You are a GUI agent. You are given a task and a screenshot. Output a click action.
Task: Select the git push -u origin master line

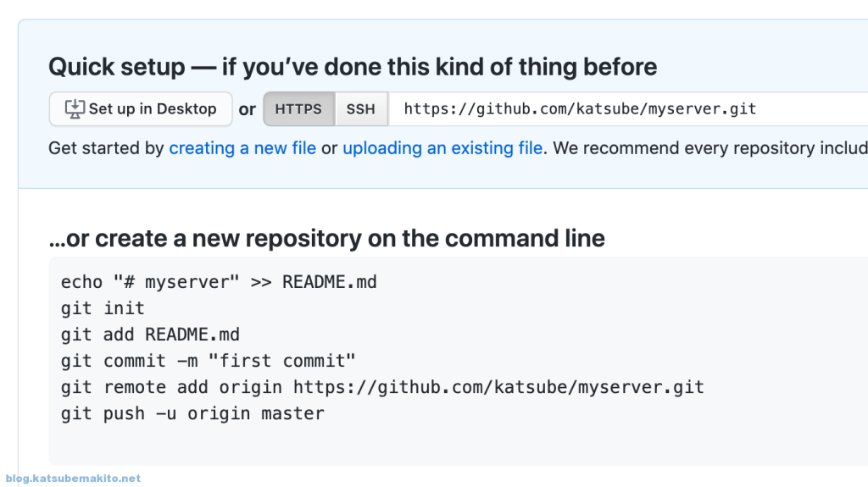coord(192,413)
